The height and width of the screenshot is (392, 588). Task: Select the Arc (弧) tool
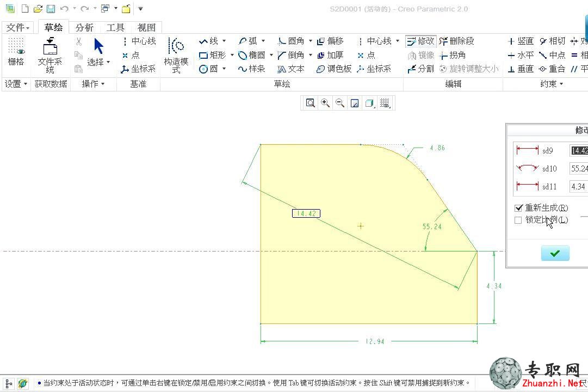pyautogui.click(x=248, y=41)
